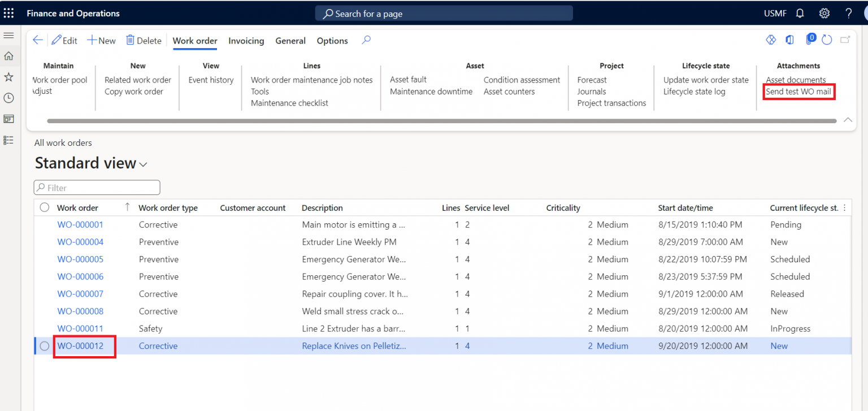Collapse the action pane with the chevron

point(848,119)
